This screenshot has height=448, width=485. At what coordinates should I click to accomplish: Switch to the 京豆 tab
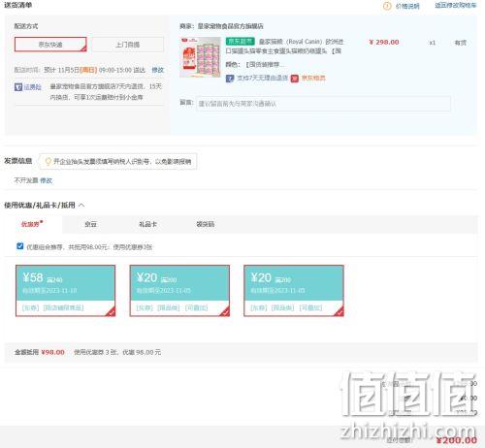coord(90,224)
